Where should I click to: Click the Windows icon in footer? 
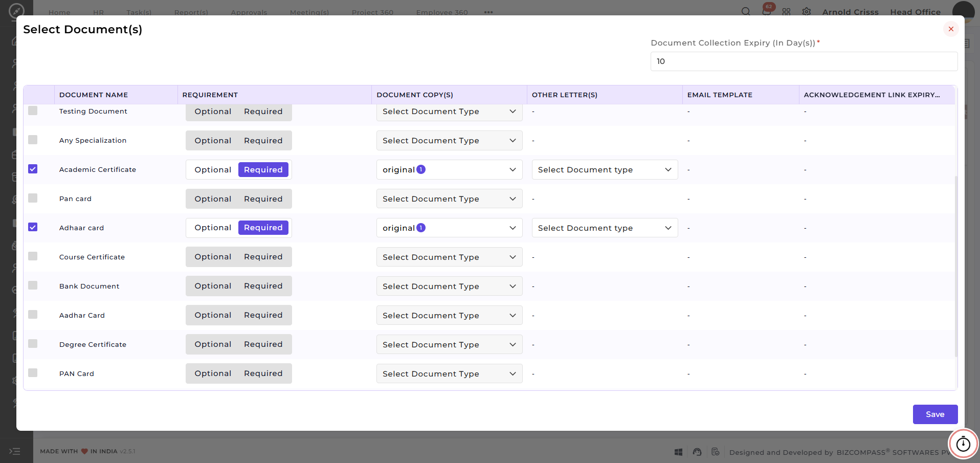[678, 452]
